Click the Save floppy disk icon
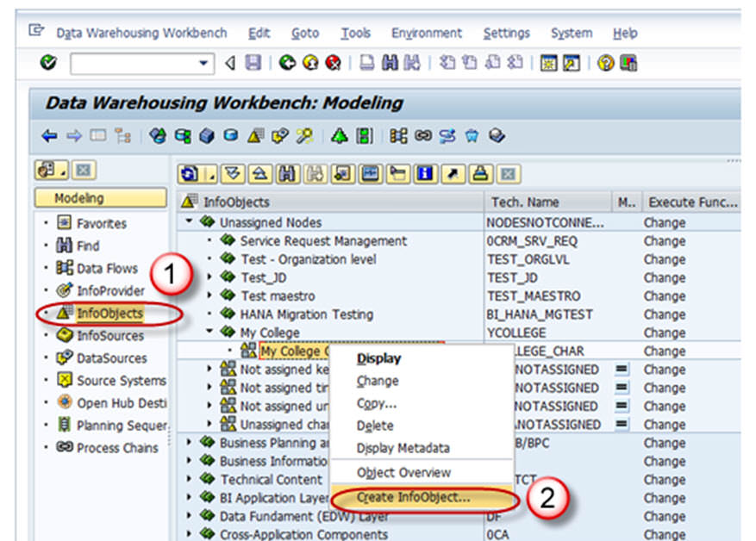 click(x=253, y=63)
